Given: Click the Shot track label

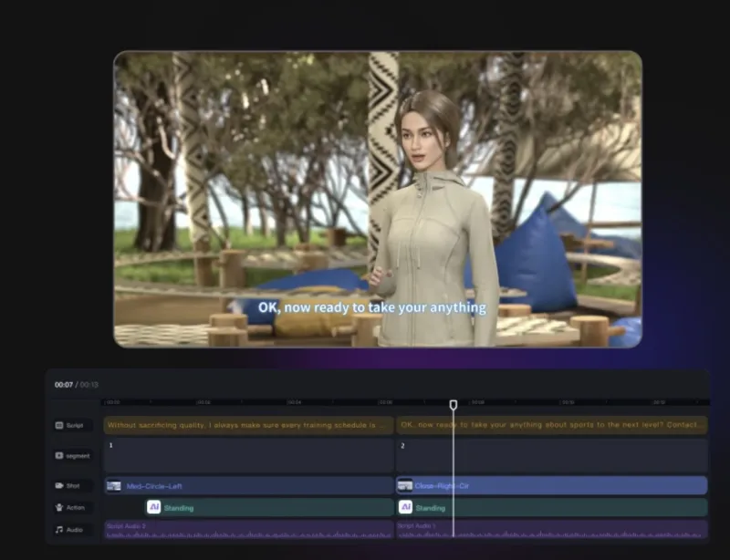Looking at the screenshot, I should pyautogui.click(x=73, y=486).
